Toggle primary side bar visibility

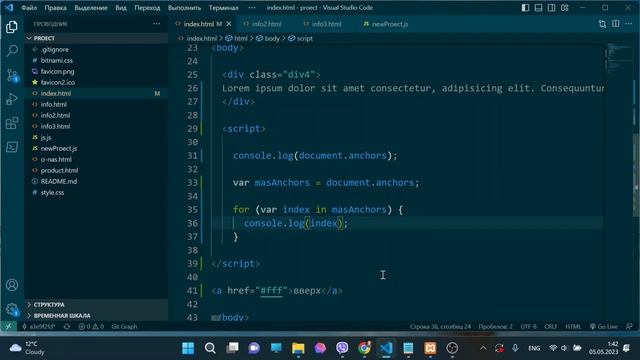click(x=525, y=8)
